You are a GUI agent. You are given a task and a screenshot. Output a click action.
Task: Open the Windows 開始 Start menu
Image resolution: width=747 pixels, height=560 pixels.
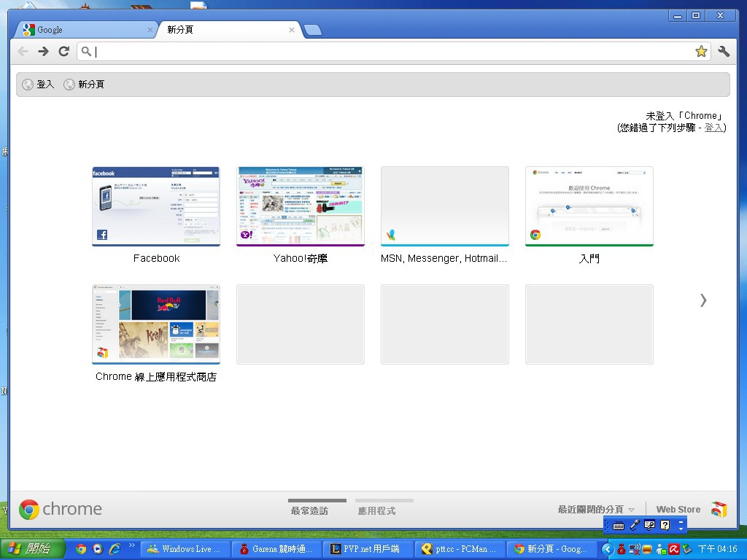(32, 549)
